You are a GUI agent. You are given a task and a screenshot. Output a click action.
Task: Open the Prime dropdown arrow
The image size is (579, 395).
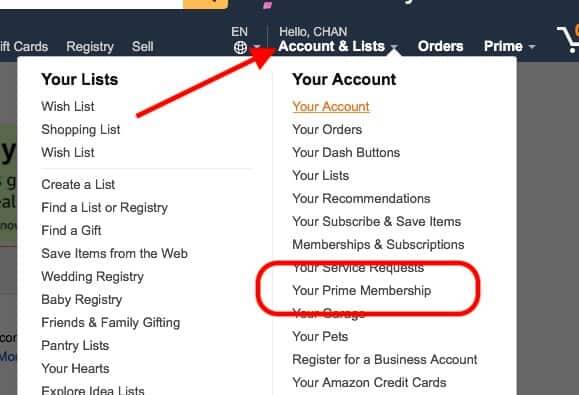click(x=532, y=47)
